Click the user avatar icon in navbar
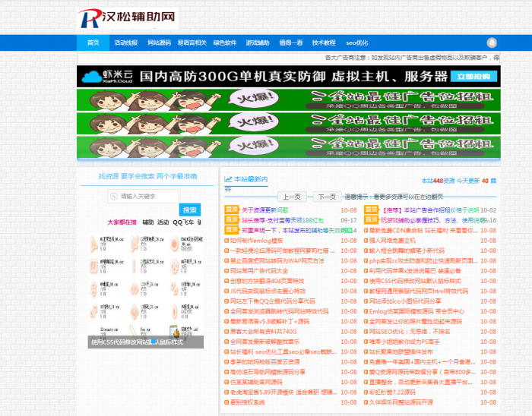 pos(492,43)
